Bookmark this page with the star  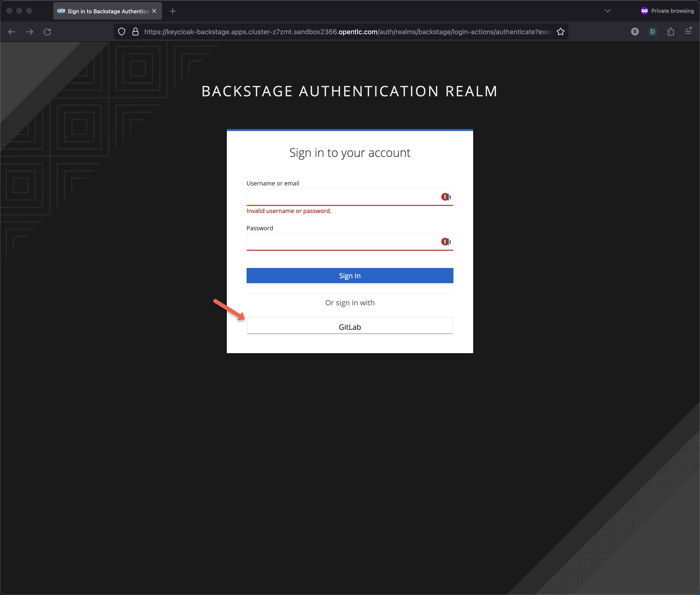click(560, 32)
